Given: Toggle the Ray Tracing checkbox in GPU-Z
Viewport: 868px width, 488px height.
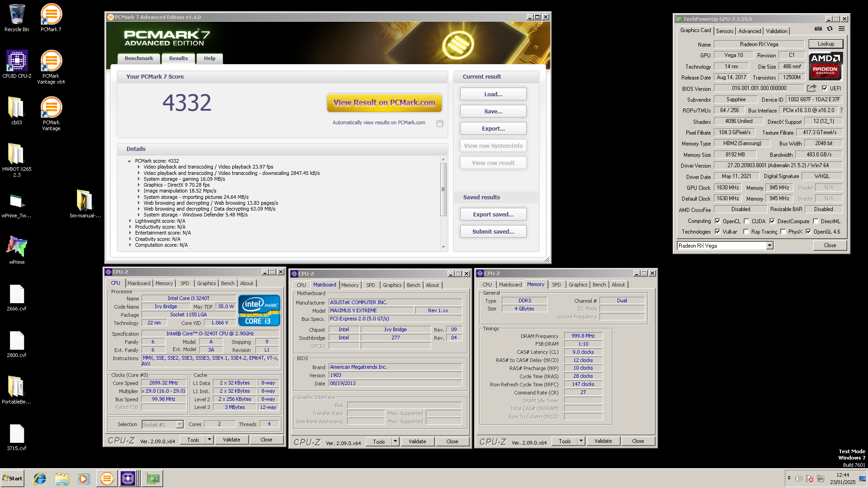Looking at the screenshot, I should point(746,232).
